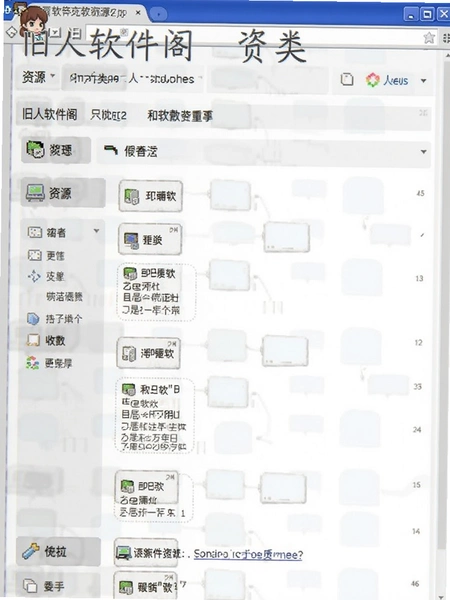Click the bookmark star icon in address bar
The width and height of the screenshot is (450, 600).
[429, 38]
